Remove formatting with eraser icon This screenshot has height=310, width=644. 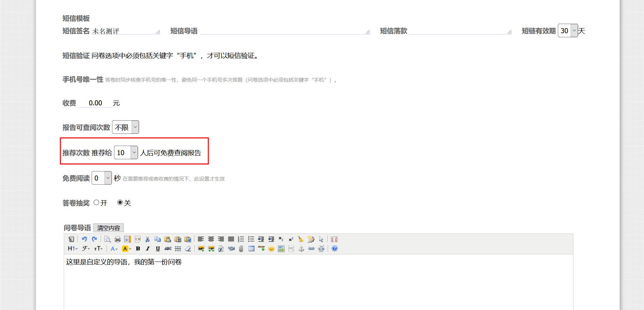(188, 249)
